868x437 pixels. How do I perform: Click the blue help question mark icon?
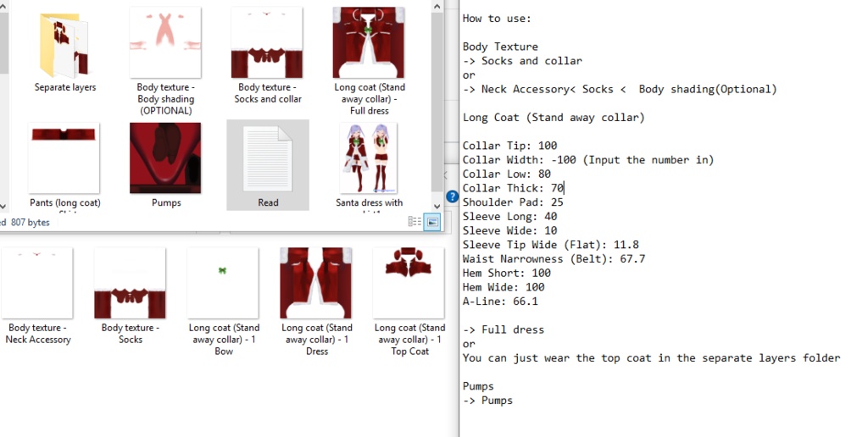point(453,196)
